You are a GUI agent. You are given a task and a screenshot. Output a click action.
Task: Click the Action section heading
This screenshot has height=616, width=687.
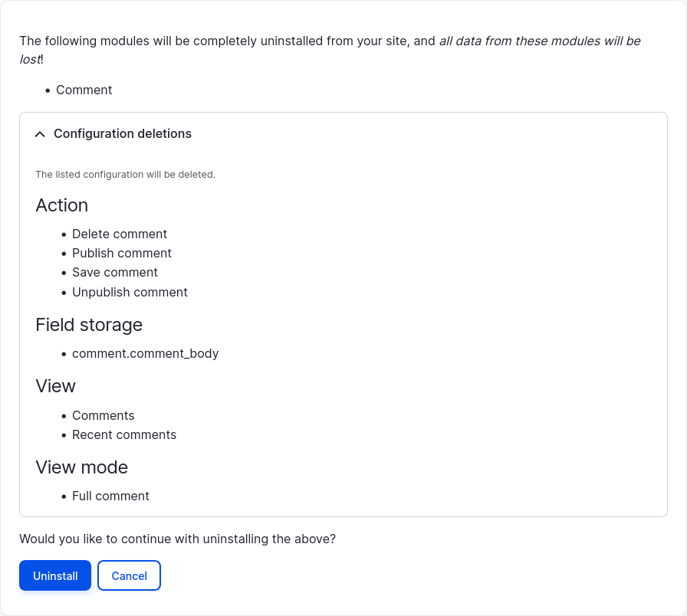click(61, 205)
